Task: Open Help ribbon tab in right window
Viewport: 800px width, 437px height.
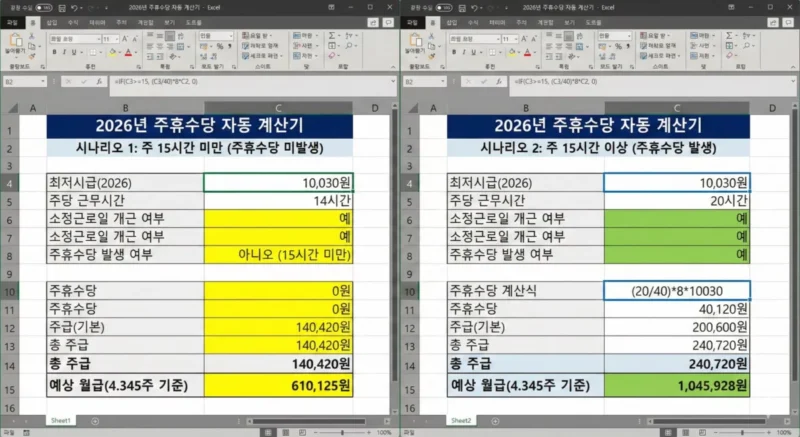Action: [x=593, y=22]
